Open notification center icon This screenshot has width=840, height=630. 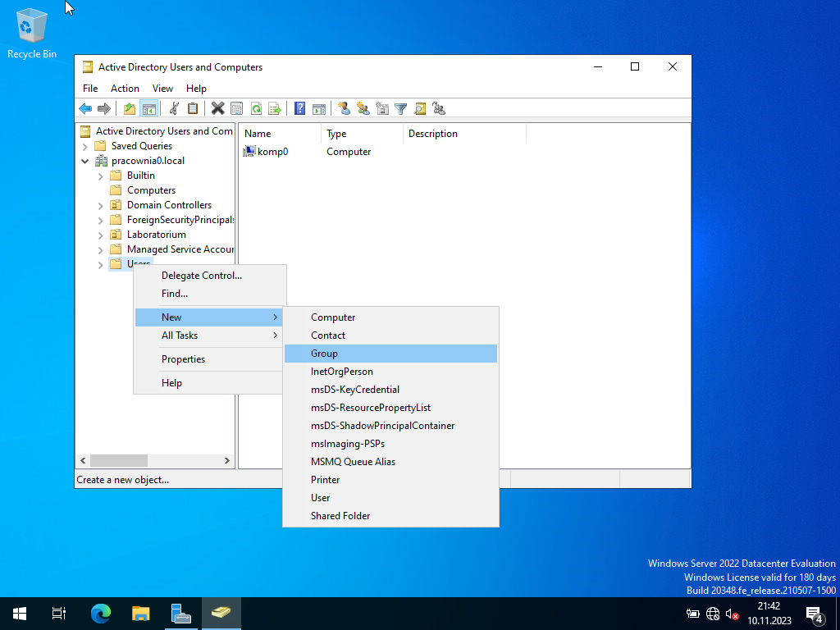click(x=815, y=614)
